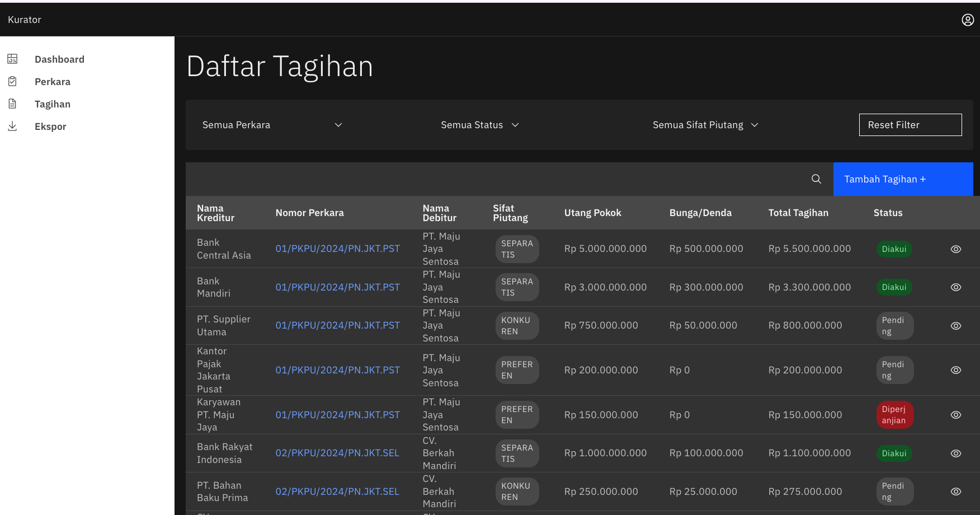Viewport: 980px width, 515px height.
Task: View details eye icon for PT. Supplier Utama
Action: pyautogui.click(x=956, y=326)
